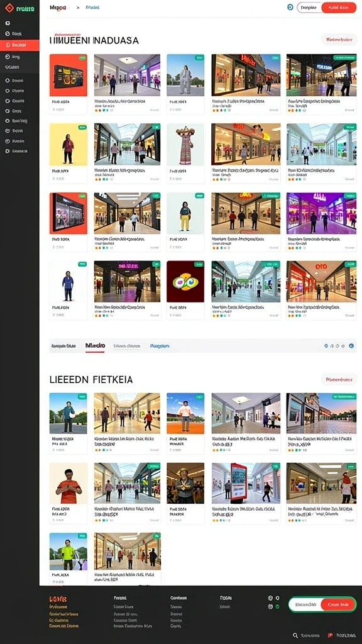The image size is (362, 644).
Task: Open the card of person in neon green shirt
Action: [x=68, y=558]
